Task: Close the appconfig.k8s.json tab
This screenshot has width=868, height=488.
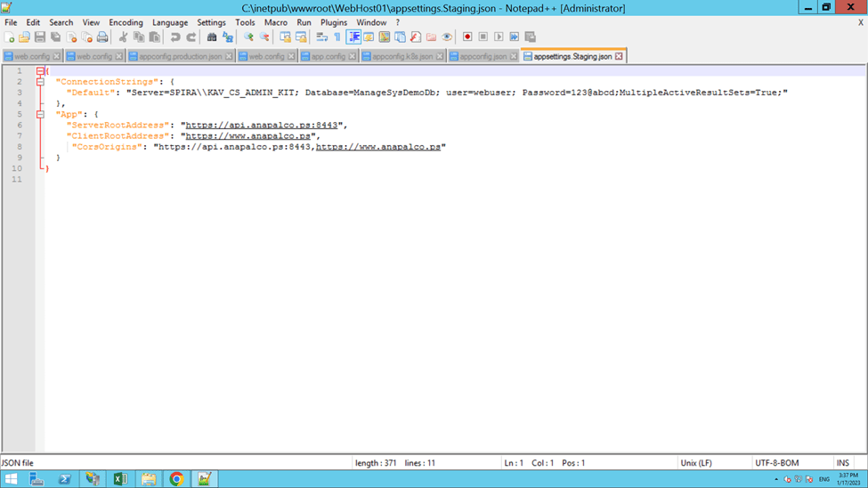Action: pyautogui.click(x=440, y=56)
